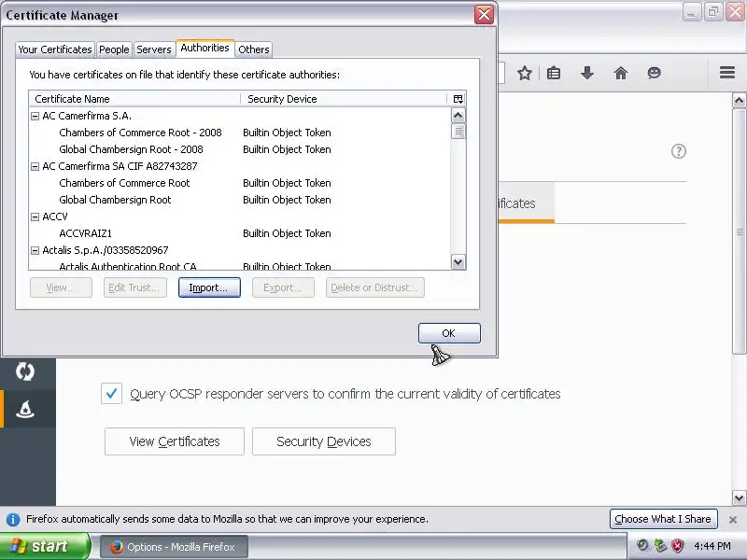Collapse the ACCV group
Viewport: 747px width, 560px height.
click(x=35, y=217)
